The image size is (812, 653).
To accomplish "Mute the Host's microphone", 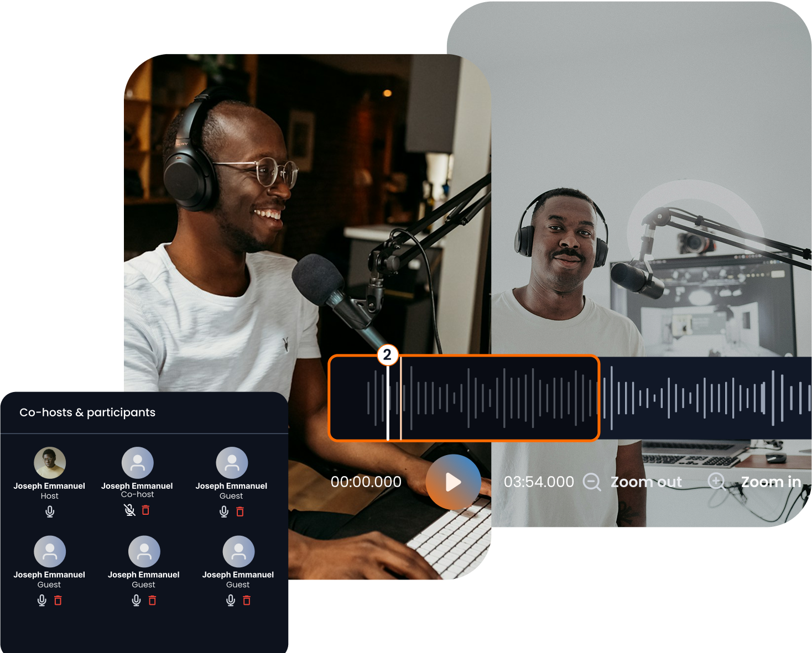I will [x=50, y=511].
